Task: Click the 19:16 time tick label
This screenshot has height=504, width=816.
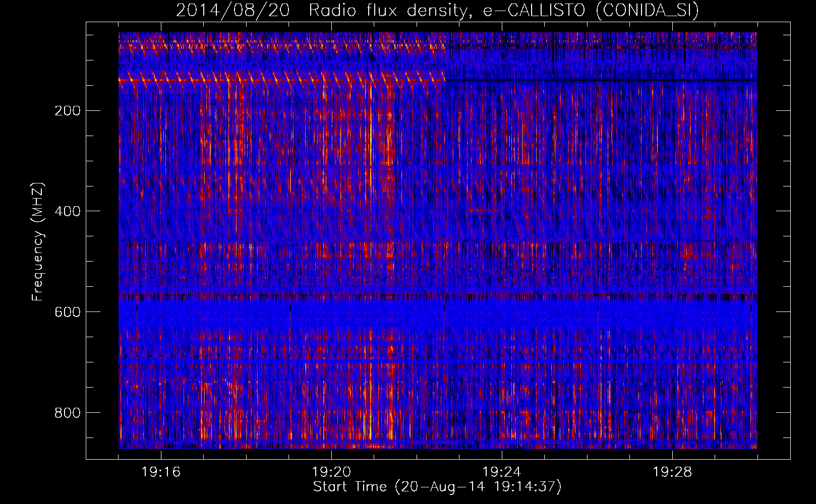Action: point(161,472)
